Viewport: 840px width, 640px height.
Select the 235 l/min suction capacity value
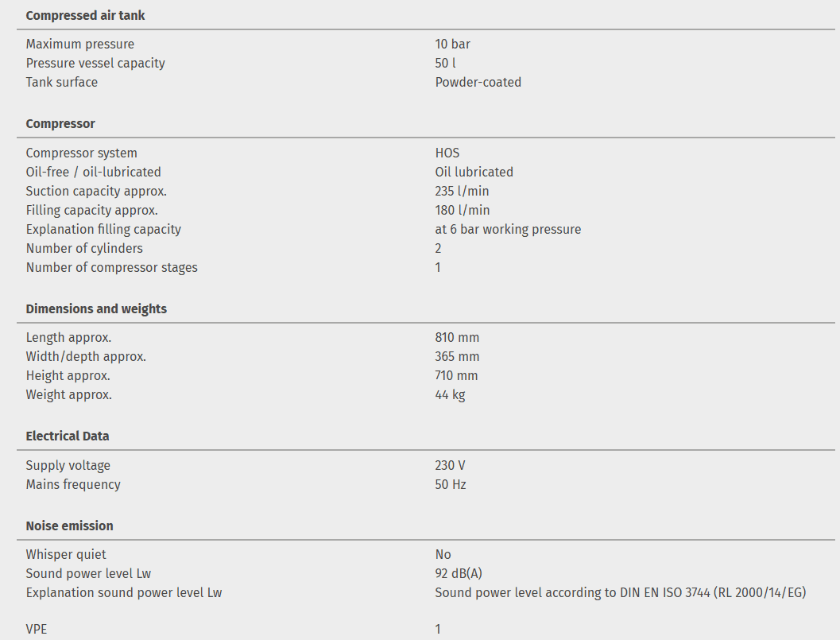click(462, 191)
